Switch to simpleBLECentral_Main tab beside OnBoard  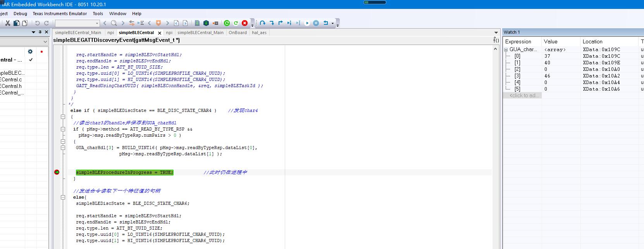[200, 33]
